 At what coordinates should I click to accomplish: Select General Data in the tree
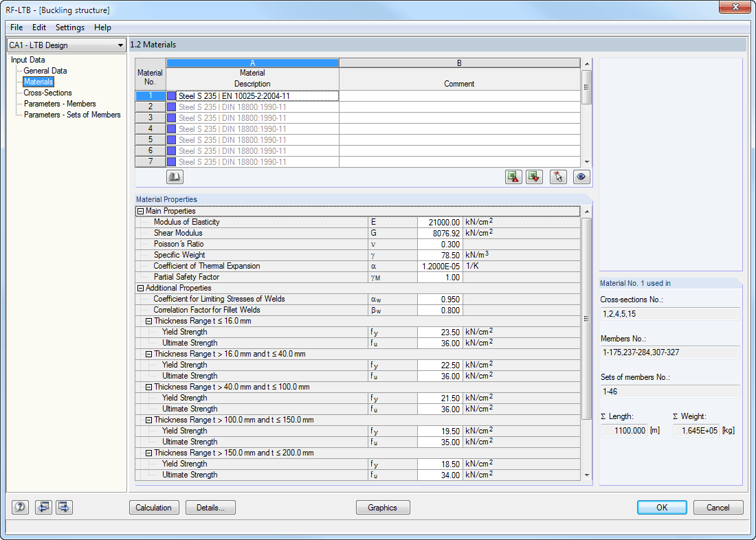45,71
